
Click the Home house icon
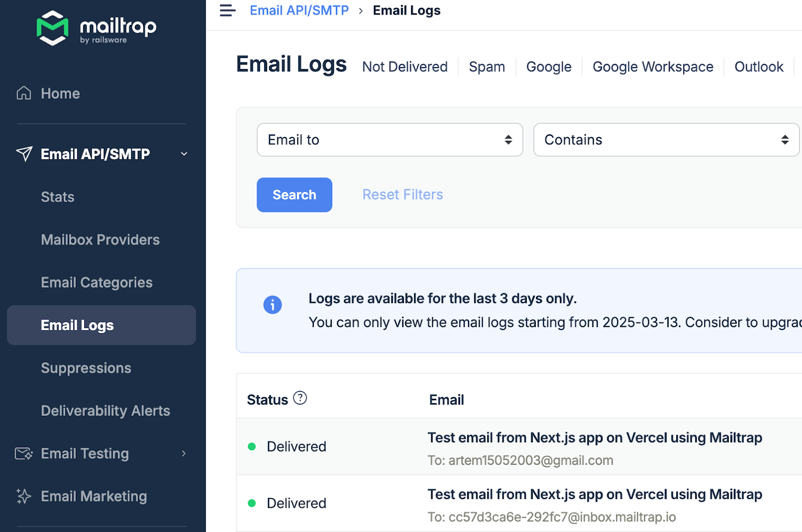24,93
